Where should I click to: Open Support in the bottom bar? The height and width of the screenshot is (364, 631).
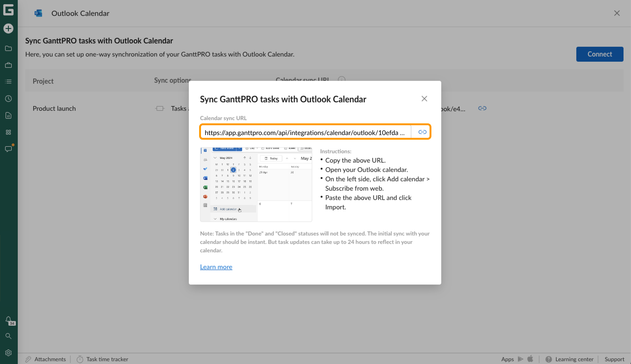point(614,359)
